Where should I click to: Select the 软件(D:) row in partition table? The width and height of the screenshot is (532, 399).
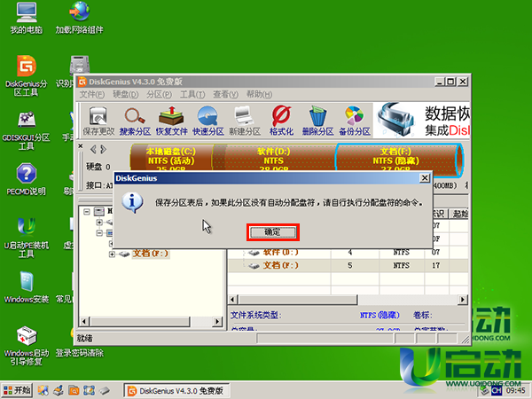[348, 253]
